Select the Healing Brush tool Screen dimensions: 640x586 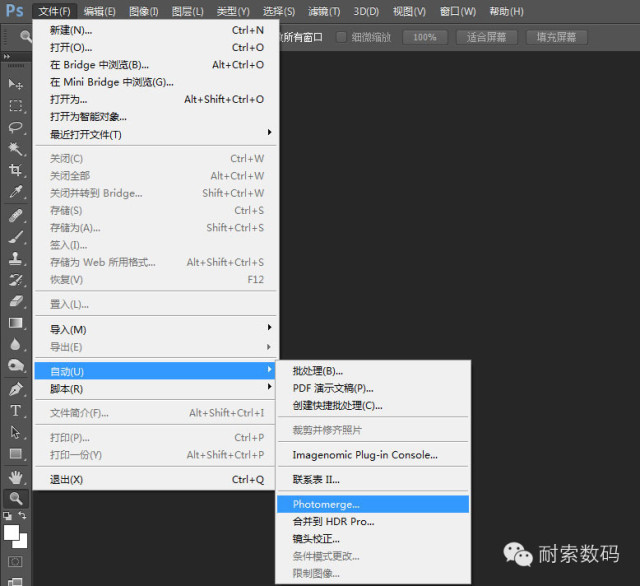tap(16, 215)
